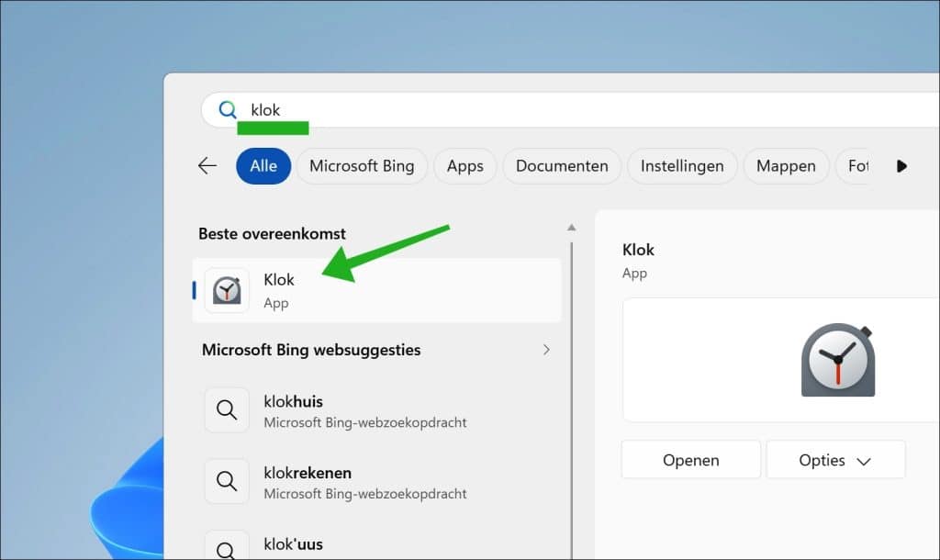Viewport: 940px width, 560px height.
Task: Click the search magnifier icon in search box
Action: [x=228, y=110]
